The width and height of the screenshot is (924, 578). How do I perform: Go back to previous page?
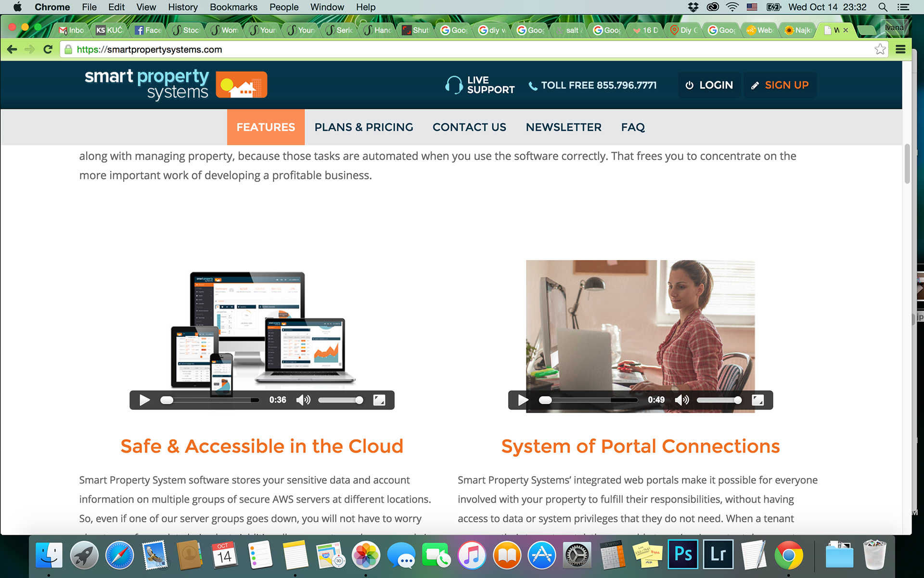point(13,49)
